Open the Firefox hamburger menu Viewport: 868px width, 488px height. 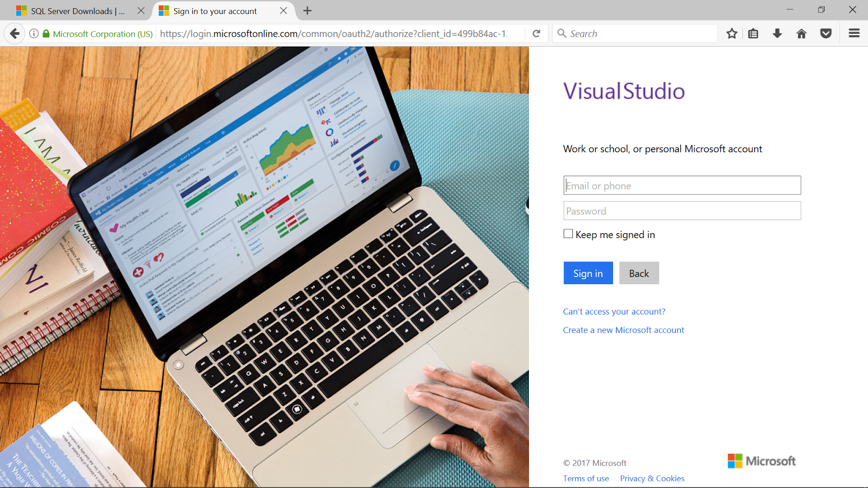(853, 33)
